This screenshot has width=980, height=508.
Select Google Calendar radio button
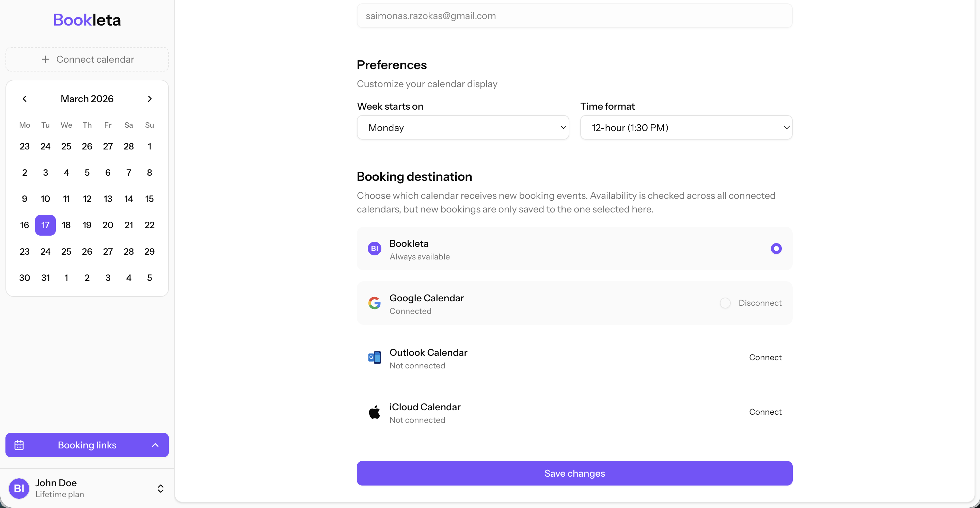(725, 303)
